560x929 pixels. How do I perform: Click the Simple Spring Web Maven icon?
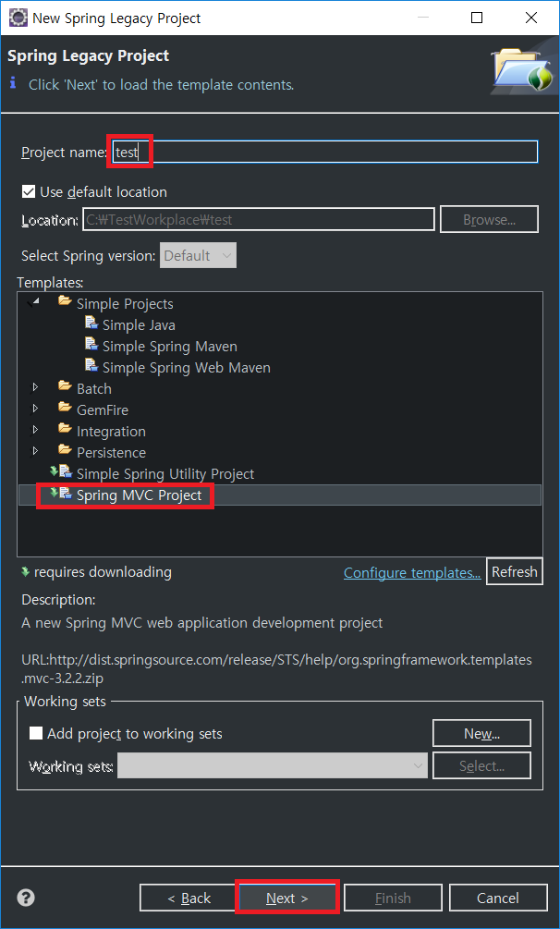click(x=91, y=367)
